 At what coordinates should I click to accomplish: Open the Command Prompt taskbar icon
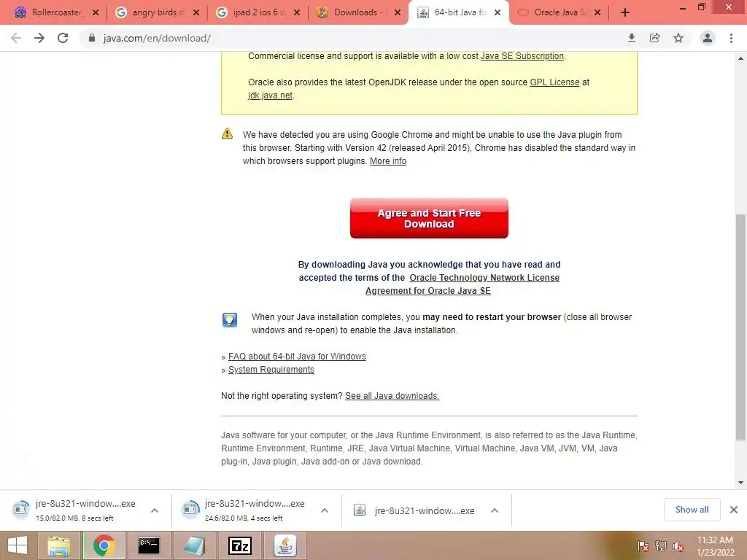149,545
